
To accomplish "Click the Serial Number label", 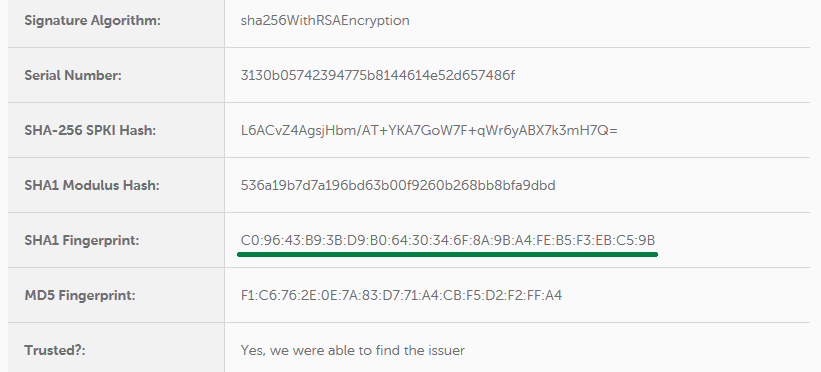I will [x=73, y=75].
